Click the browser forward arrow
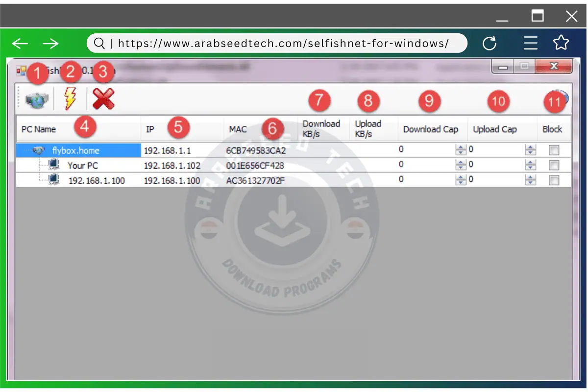Image resolution: width=588 pixels, height=392 pixels. pos(50,44)
